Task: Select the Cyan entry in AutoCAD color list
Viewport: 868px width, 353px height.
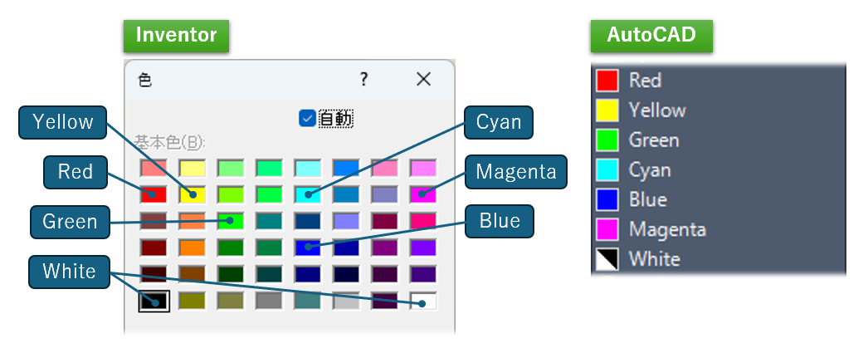Action: 650,170
